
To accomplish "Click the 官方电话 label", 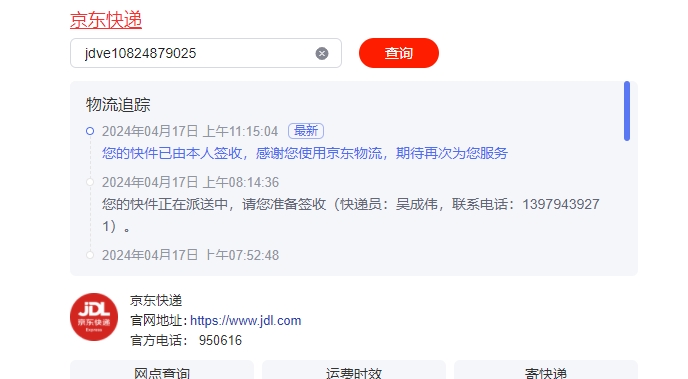I will 158,340.
